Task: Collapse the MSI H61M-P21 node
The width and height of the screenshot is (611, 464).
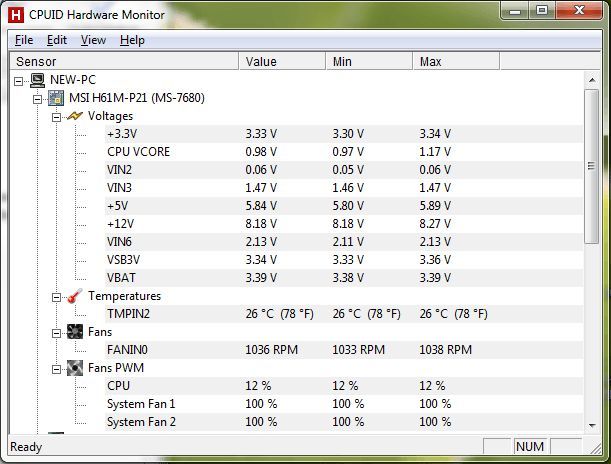Action: [37, 99]
